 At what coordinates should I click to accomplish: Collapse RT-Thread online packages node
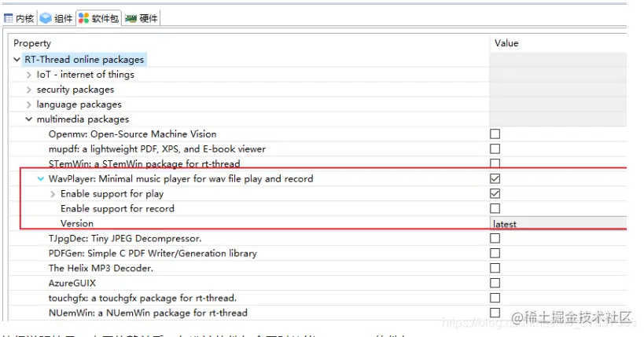17,60
